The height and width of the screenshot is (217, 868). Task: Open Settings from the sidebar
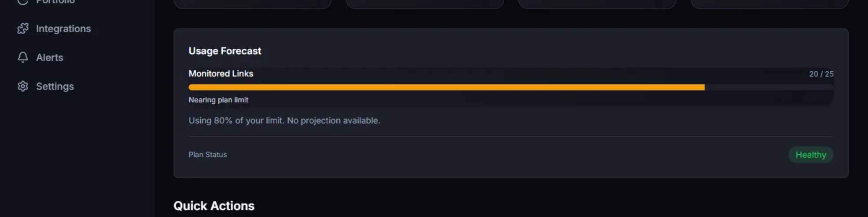click(55, 86)
